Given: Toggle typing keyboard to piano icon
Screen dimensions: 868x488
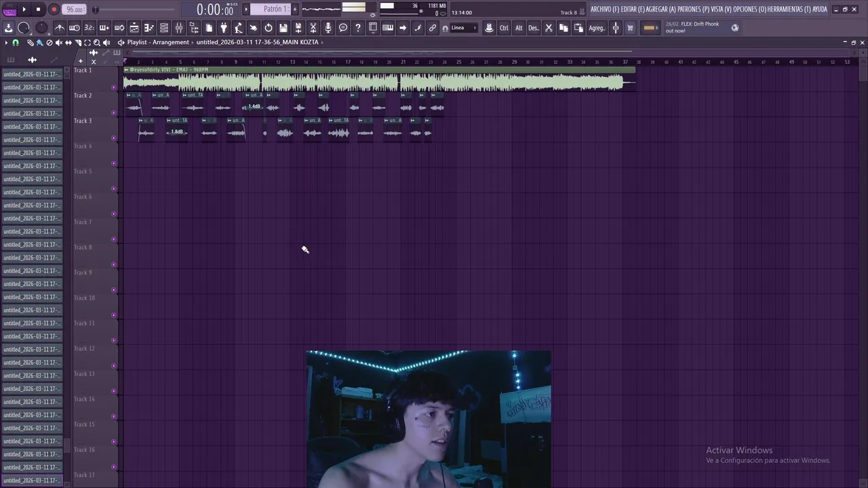Looking at the screenshot, I should pos(388,28).
